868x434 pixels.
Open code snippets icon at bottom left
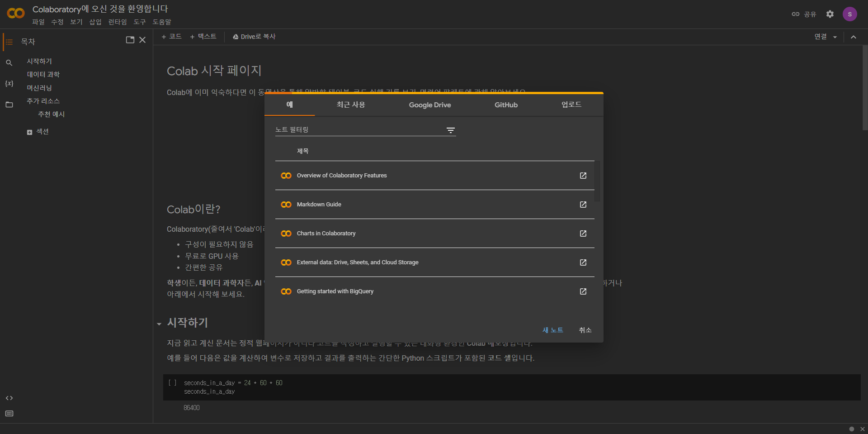coord(9,398)
